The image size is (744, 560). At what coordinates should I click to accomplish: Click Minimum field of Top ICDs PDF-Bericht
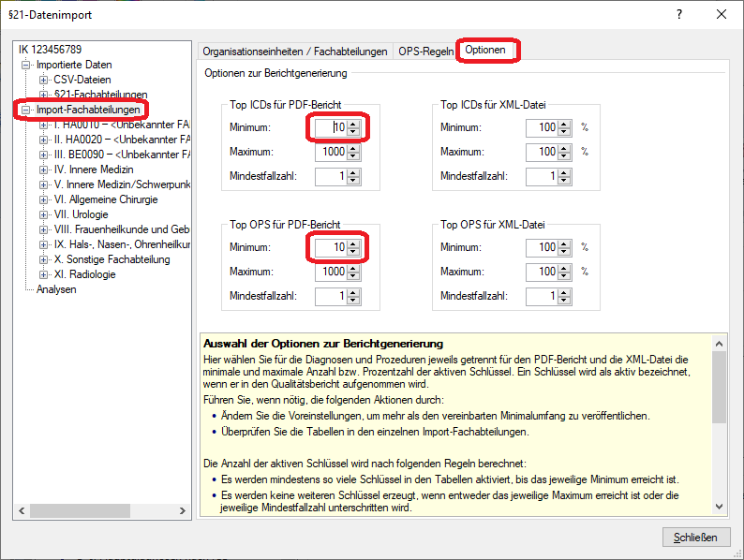coord(331,127)
